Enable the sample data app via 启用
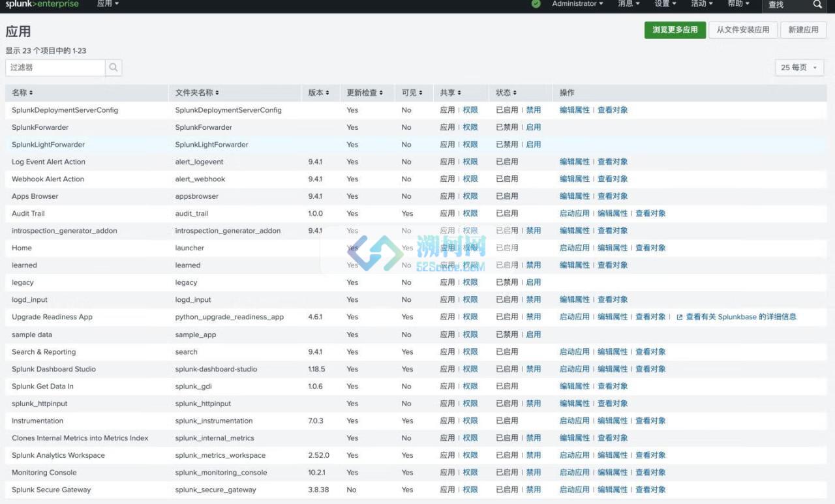The height and width of the screenshot is (504, 835). tap(534, 334)
